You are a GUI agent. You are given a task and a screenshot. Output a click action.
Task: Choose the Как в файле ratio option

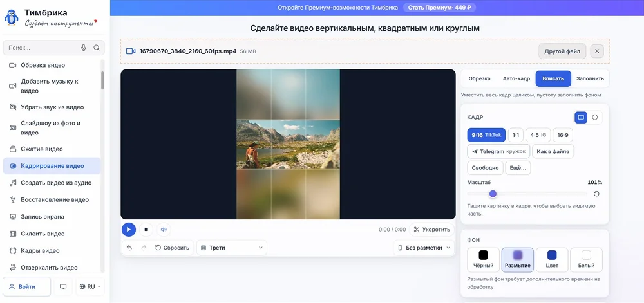click(553, 151)
